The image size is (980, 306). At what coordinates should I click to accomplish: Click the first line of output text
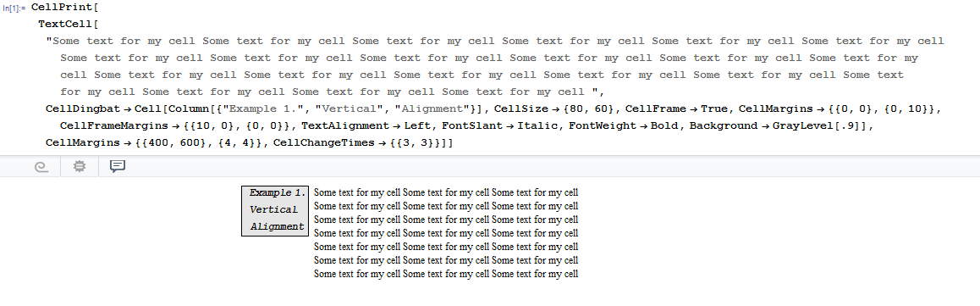click(x=446, y=192)
